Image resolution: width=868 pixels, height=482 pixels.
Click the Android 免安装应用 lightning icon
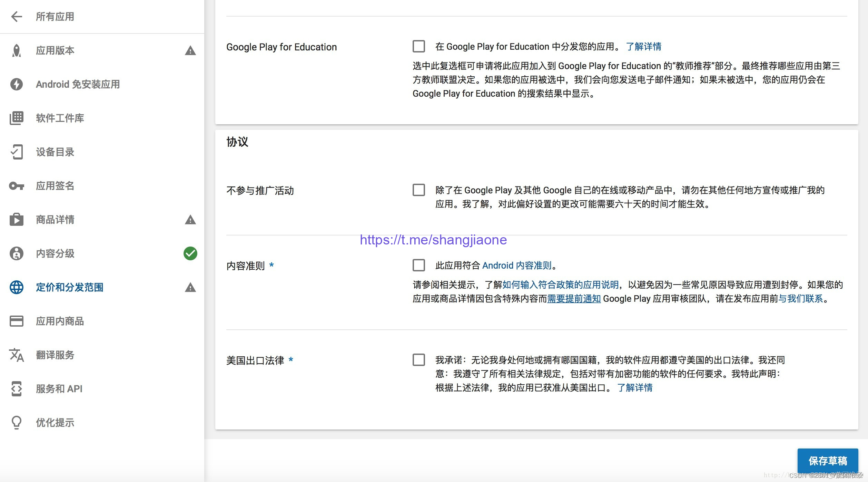point(16,84)
